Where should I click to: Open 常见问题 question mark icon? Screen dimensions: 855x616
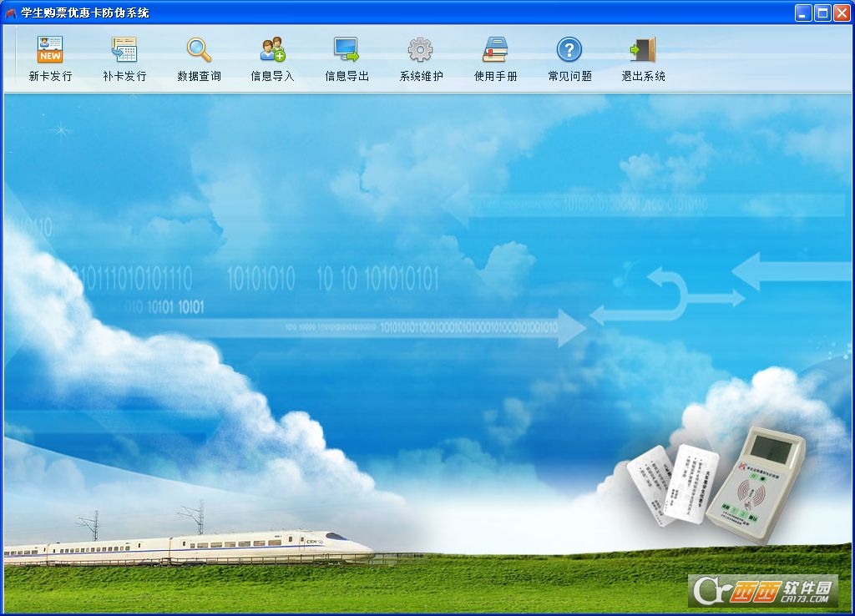569,49
